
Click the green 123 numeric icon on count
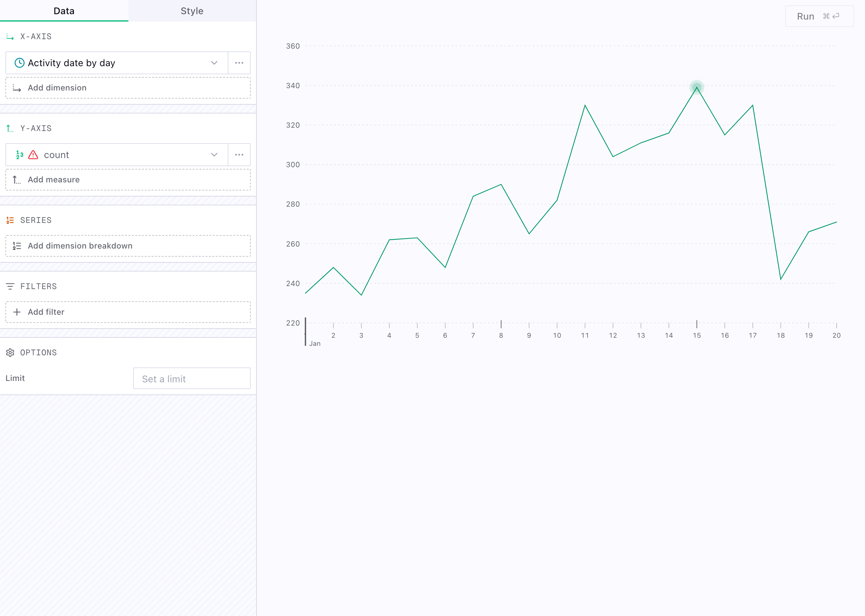[x=19, y=155]
